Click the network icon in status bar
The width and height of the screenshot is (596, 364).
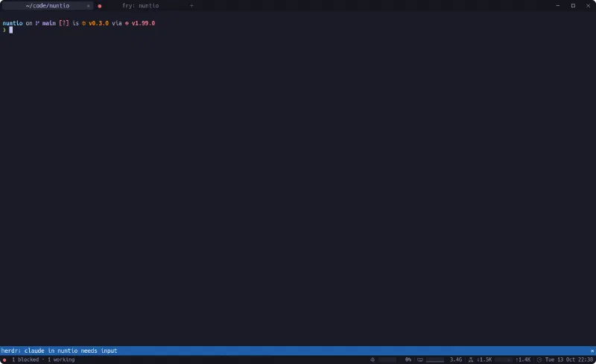point(471,360)
